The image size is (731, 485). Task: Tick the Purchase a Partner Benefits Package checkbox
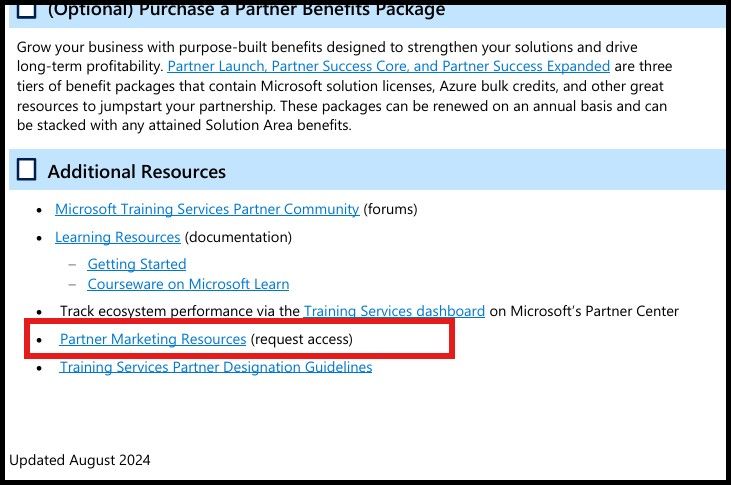tap(27, 9)
